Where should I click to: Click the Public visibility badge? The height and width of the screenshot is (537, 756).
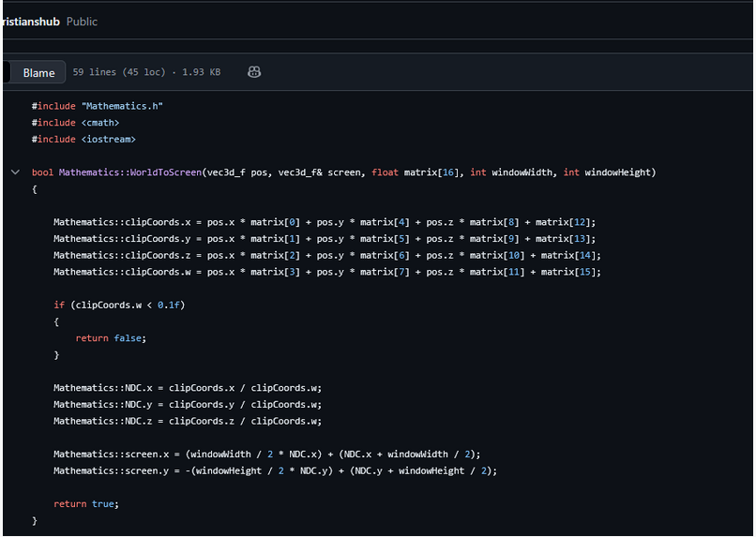point(82,22)
